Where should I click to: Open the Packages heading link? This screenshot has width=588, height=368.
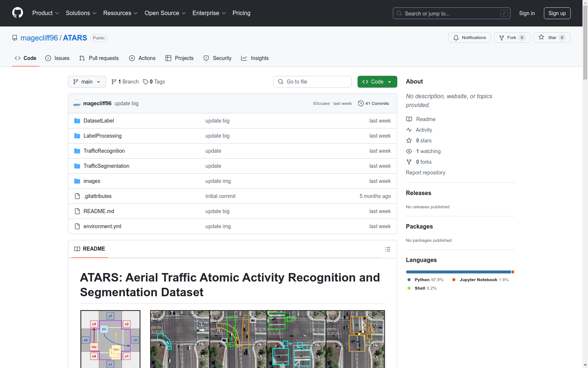(x=419, y=226)
